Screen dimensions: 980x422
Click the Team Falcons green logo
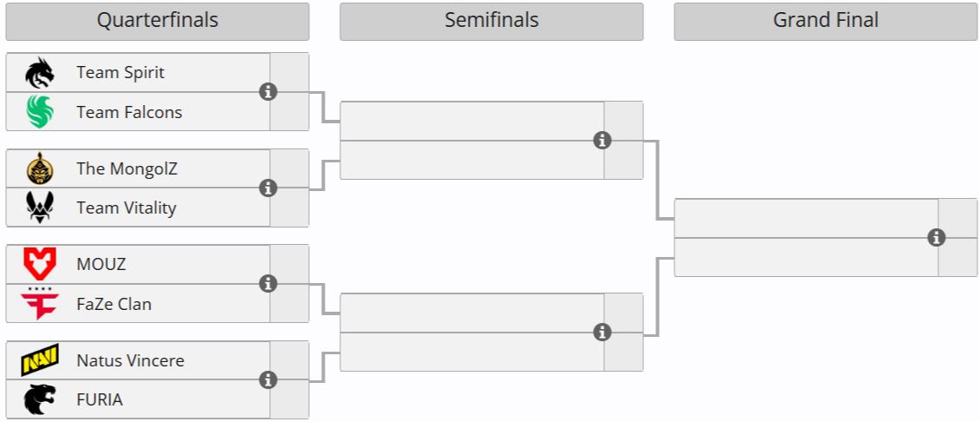point(39,112)
